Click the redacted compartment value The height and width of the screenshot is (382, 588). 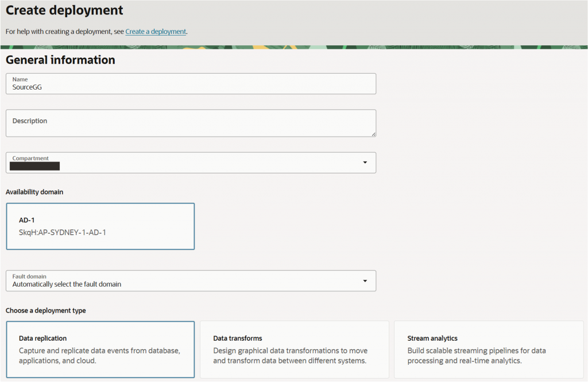(34, 166)
